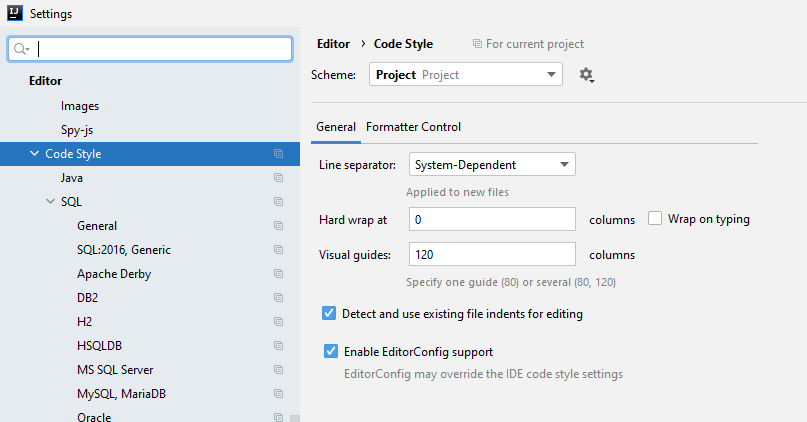807x422 pixels.
Task: Switch to the Formatter Control tab
Action: click(413, 127)
